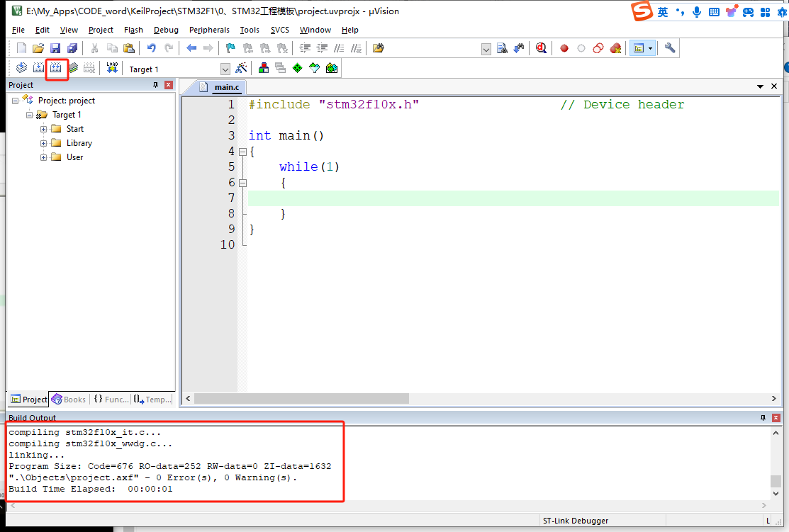
Task: Open Find in Files
Action: (x=379, y=48)
